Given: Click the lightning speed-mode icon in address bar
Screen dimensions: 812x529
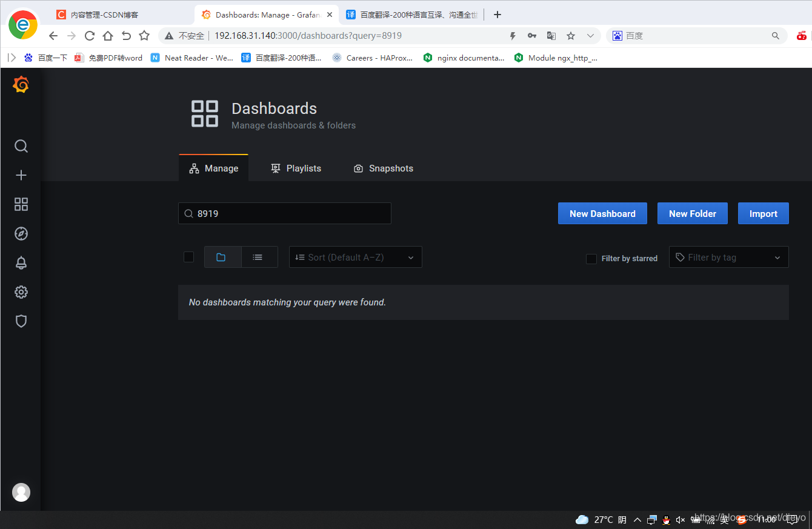Looking at the screenshot, I should (x=513, y=36).
